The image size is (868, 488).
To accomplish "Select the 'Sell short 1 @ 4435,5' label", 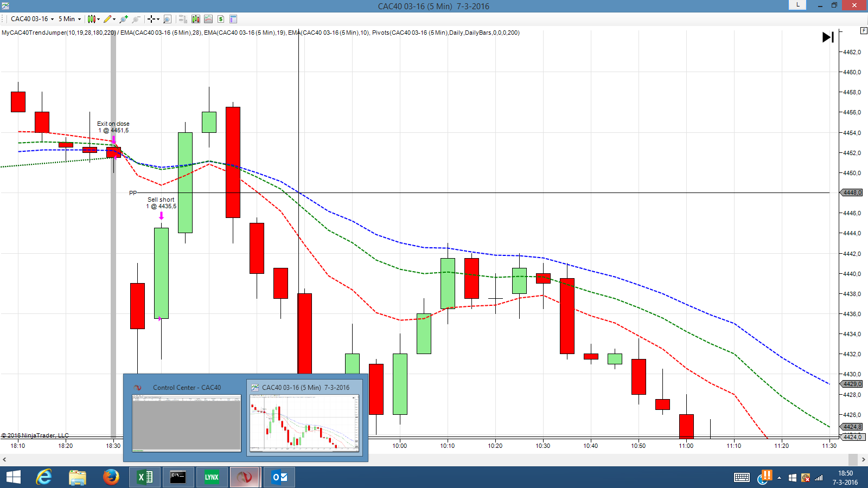I will click(x=161, y=203).
